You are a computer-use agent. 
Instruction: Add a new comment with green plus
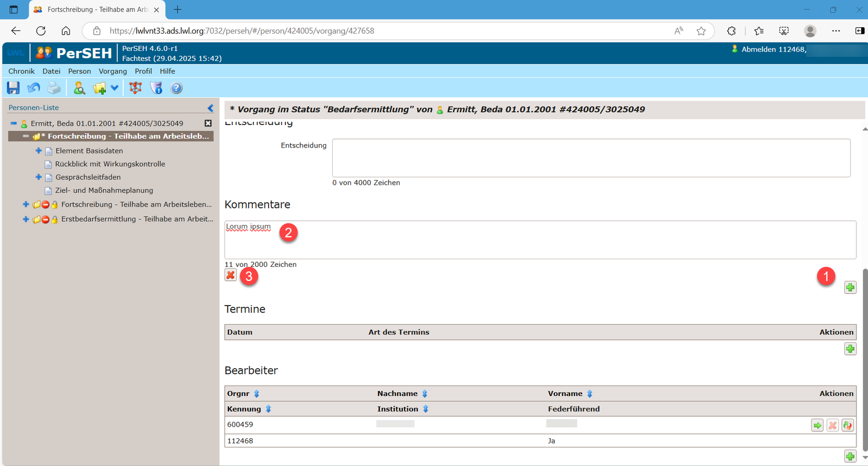point(850,287)
